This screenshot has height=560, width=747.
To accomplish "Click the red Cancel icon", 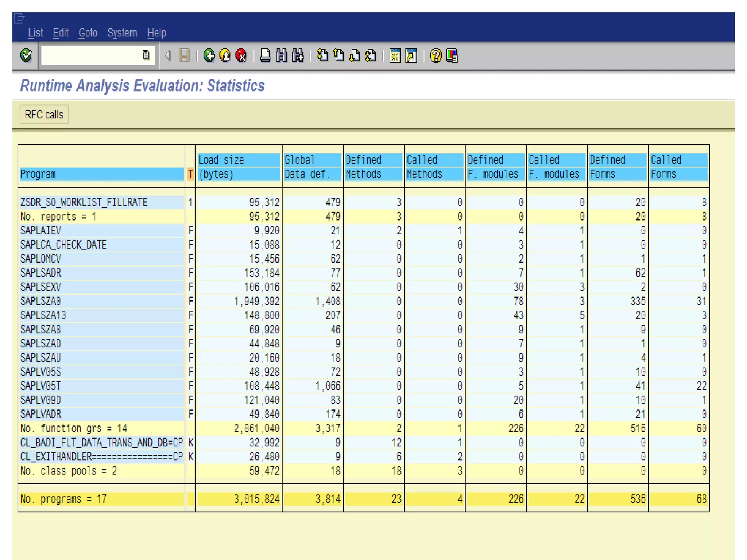I will pos(241,56).
